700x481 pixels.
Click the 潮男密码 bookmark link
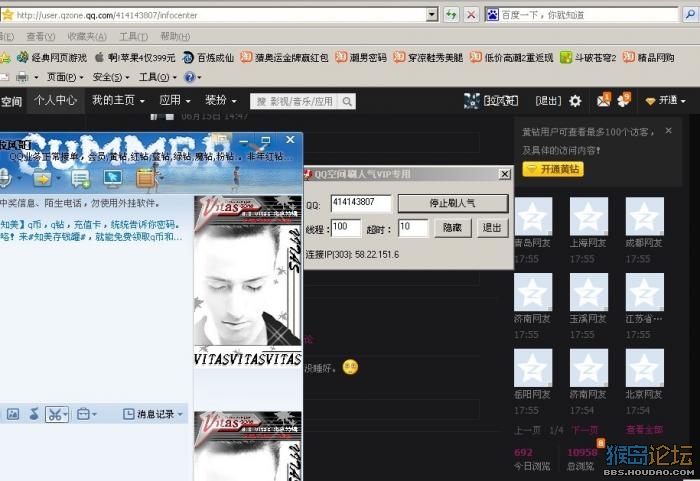pos(361,58)
